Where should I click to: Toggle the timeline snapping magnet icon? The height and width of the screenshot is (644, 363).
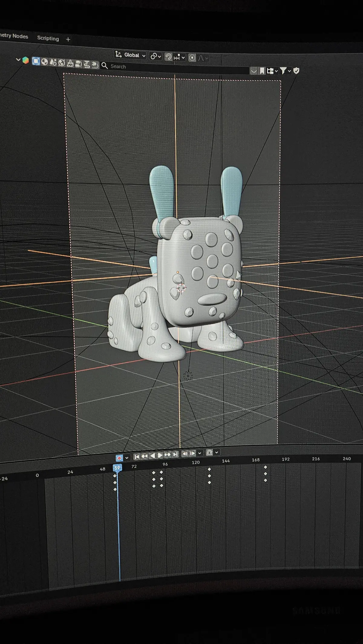click(x=209, y=452)
